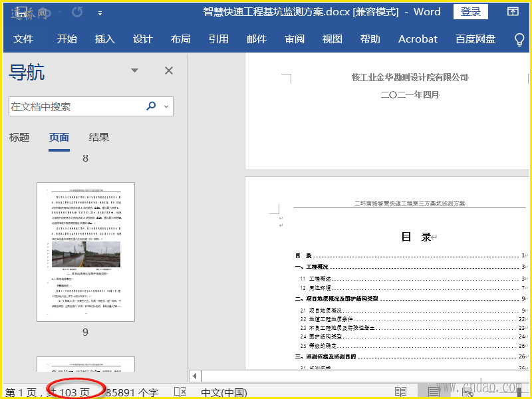Click the magnifier search icon
Screen dimensions: 532x399
pyautogui.click(x=151, y=106)
